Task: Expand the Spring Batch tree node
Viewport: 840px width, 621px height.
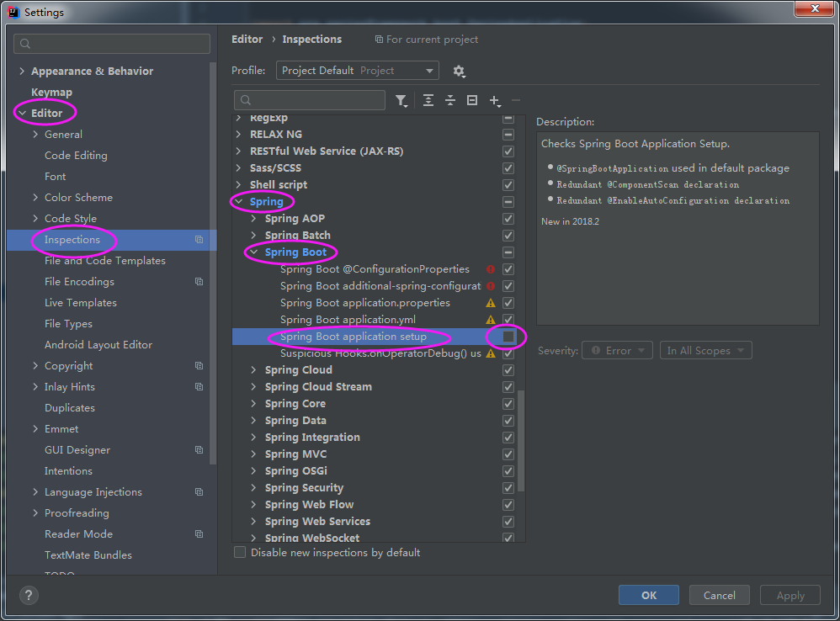Action: pos(254,235)
